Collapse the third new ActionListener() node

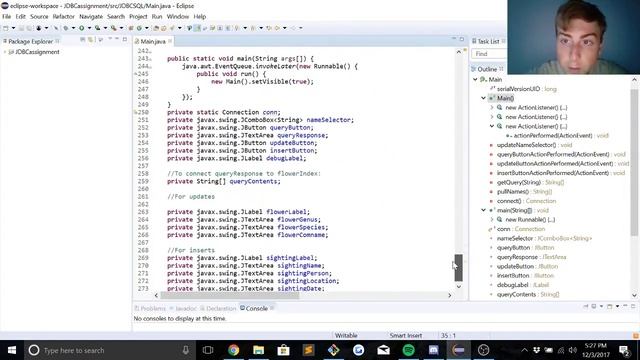(x=492, y=126)
